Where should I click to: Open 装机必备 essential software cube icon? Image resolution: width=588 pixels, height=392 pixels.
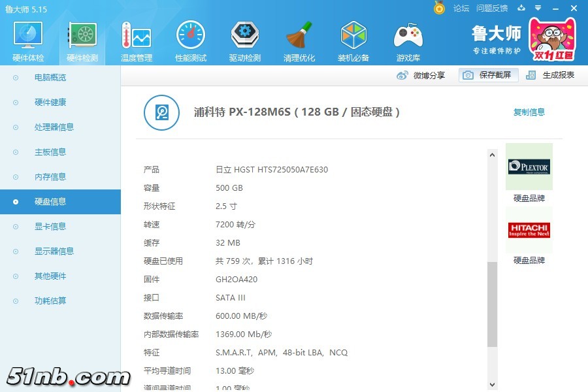(x=353, y=41)
